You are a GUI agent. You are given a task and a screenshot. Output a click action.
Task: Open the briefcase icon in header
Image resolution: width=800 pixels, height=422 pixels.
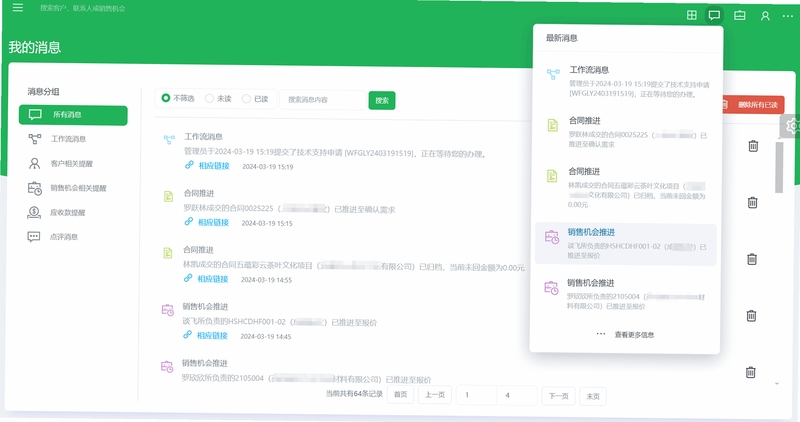click(x=740, y=15)
